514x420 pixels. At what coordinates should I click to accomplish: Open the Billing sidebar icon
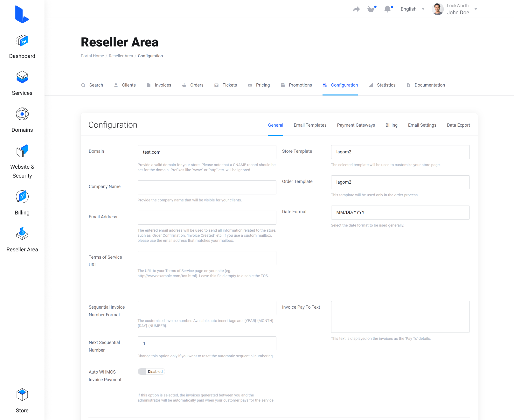point(22,197)
